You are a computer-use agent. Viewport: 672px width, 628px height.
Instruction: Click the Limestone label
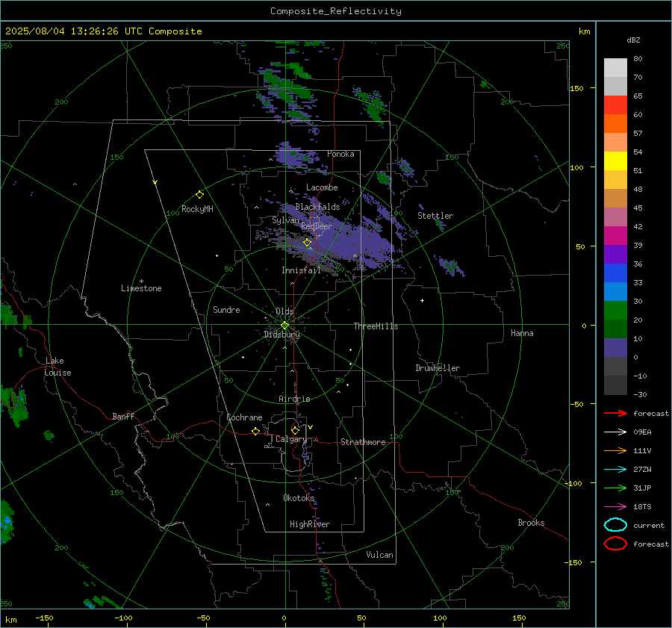(x=141, y=288)
